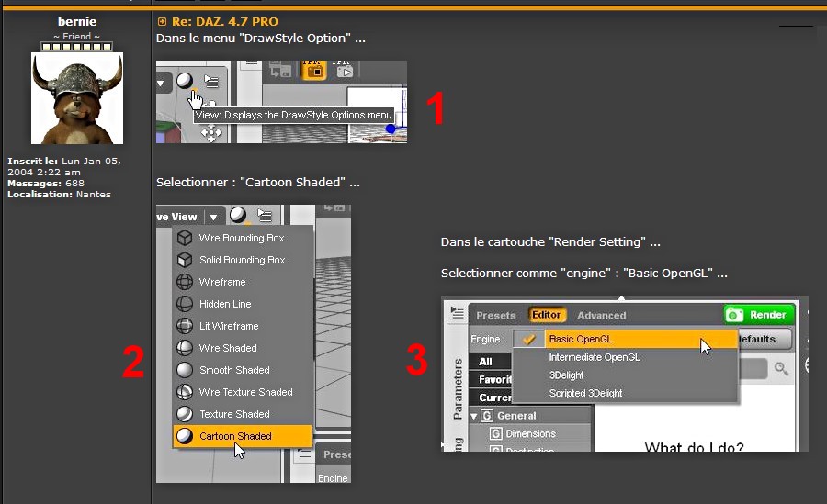The width and height of the screenshot is (827, 504).
Task: Click the Cartoon Shaded sphere icon
Action: tap(185, 436)
